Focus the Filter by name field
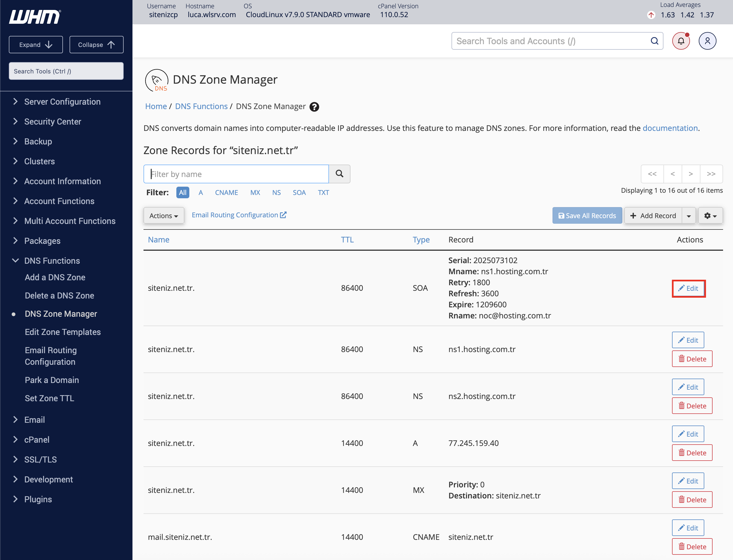 (236, 174)
